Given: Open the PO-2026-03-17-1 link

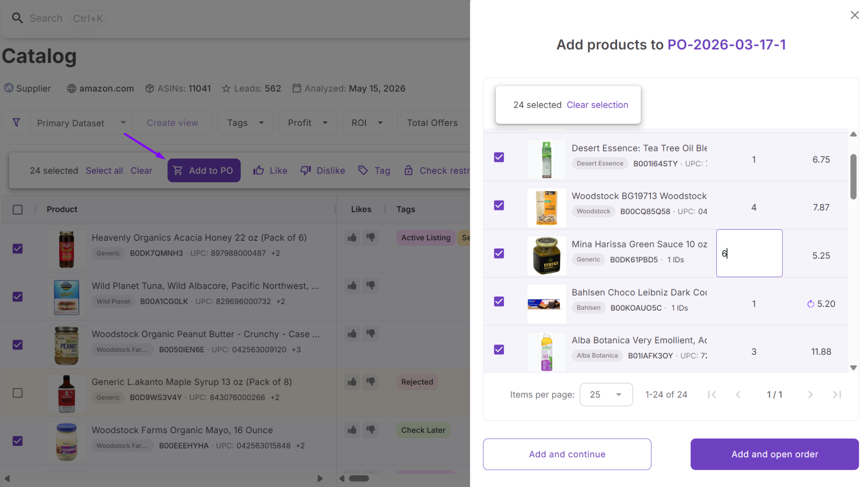Looking at the screenshot, I should (726, 45).
